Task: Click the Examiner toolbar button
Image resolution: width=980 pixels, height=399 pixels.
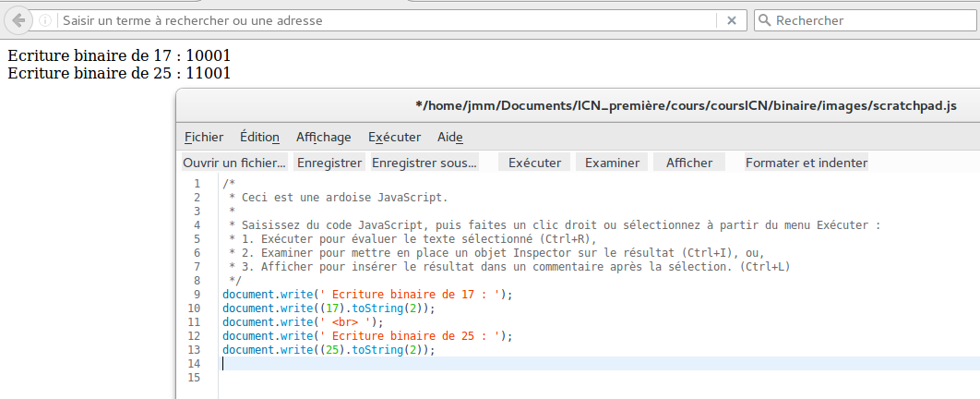Action: (x=612, y=163)
